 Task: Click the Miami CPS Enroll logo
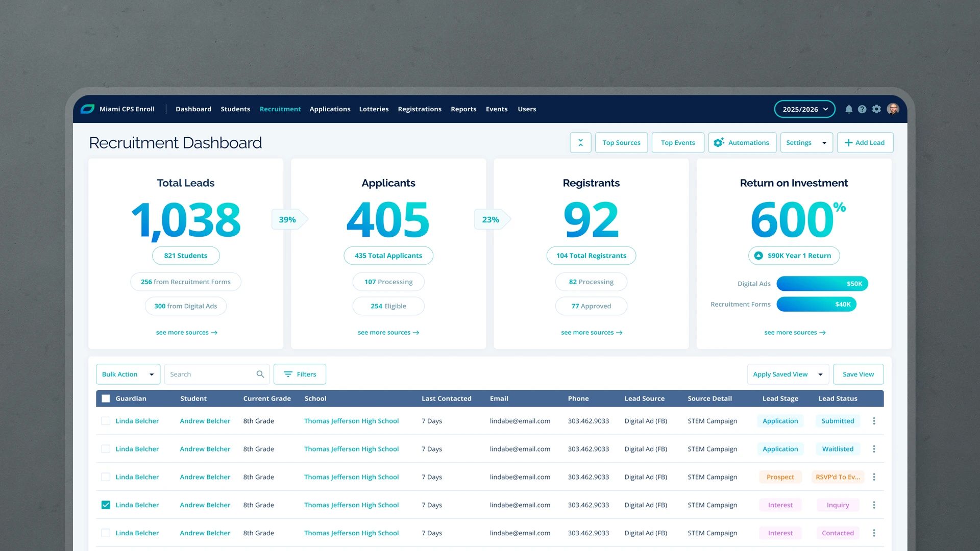pos(88,109)
